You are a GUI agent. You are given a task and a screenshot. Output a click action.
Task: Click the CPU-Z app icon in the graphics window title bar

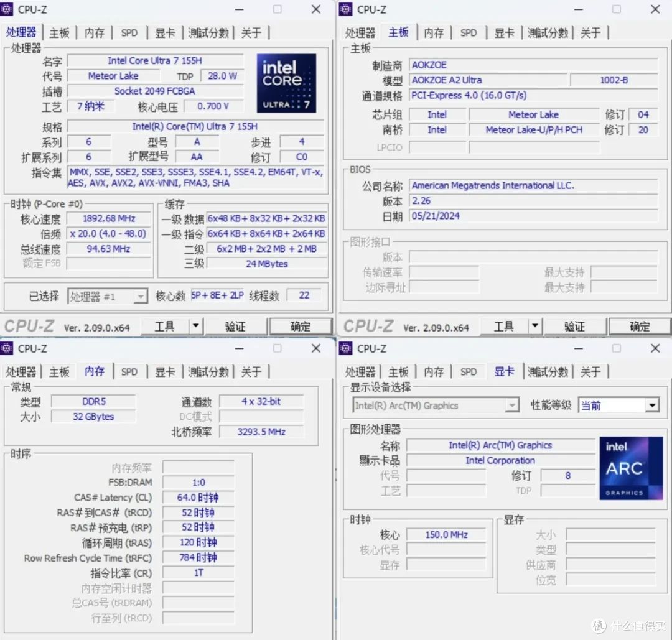pyautogui.click(x=345, y=348)
